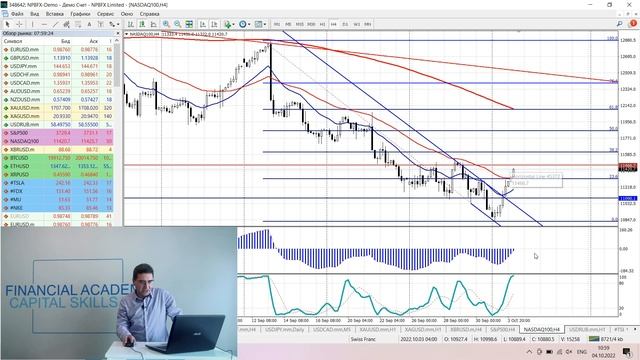Switch chart to Bar Chart mode
Screen dimensions: 640x360
131,24
